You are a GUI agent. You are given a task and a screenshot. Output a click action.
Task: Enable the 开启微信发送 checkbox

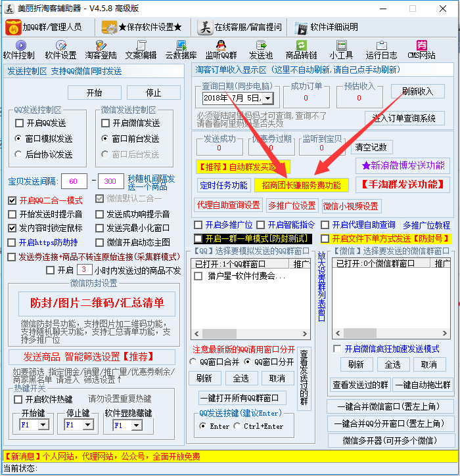pyautogui.click(x=105, y=123)
